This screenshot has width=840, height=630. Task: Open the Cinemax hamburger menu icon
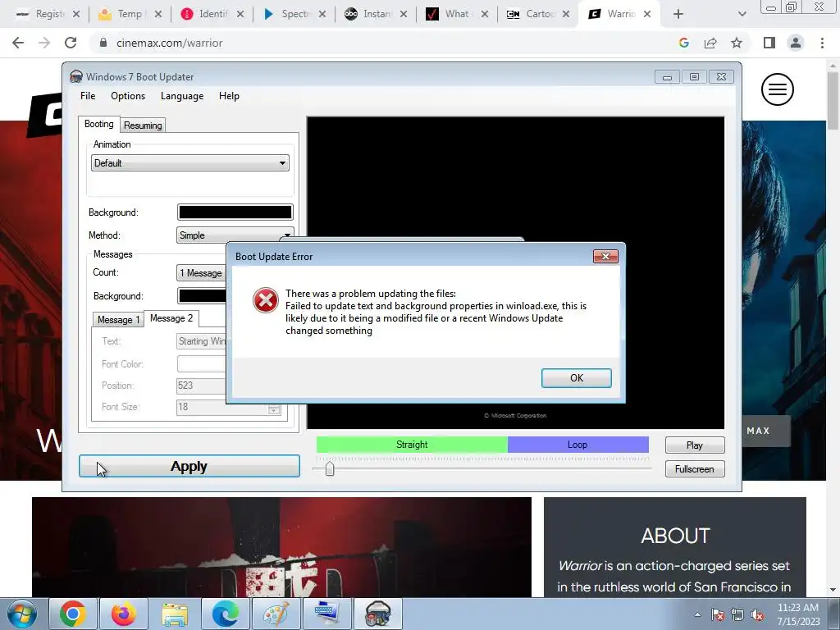pos(778,89)
